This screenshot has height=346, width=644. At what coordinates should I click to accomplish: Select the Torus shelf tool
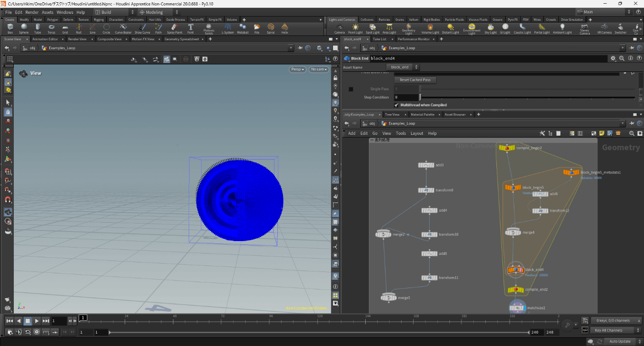click(x=52, y=29)
